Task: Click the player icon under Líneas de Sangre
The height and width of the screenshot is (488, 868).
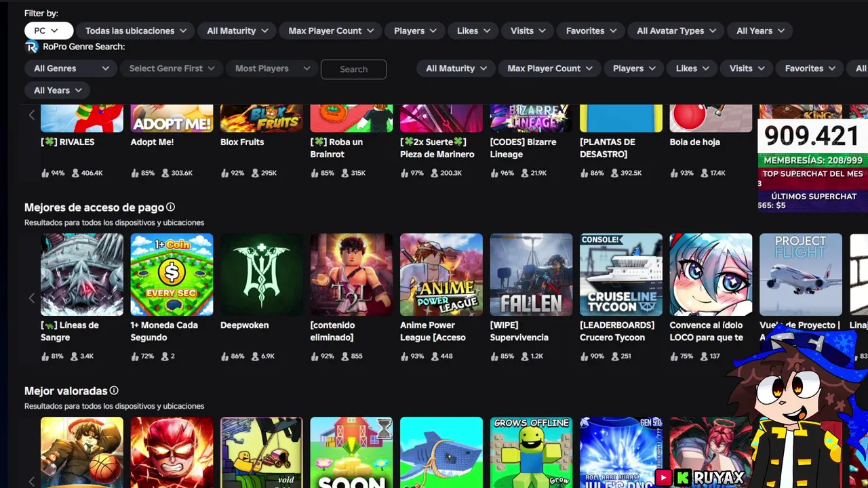Action: 75,356
